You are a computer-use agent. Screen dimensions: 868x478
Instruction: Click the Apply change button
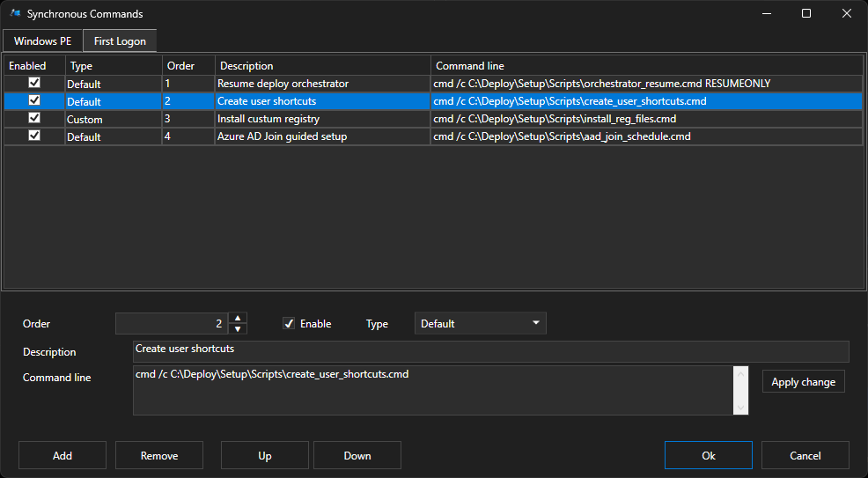pos(803,382)
